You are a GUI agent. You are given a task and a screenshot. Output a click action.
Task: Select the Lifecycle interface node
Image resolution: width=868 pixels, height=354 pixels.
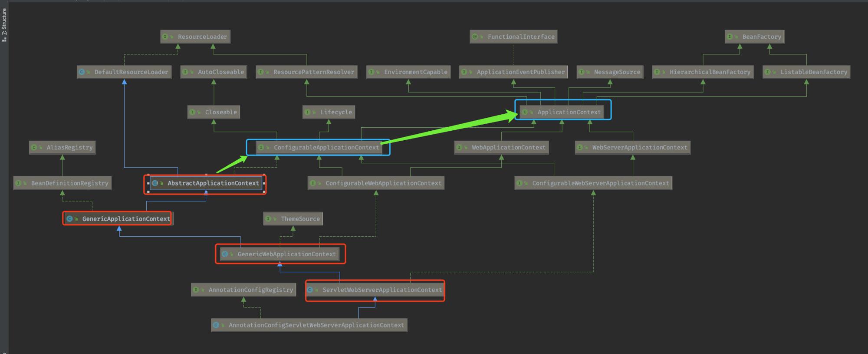tap(329, 112)
